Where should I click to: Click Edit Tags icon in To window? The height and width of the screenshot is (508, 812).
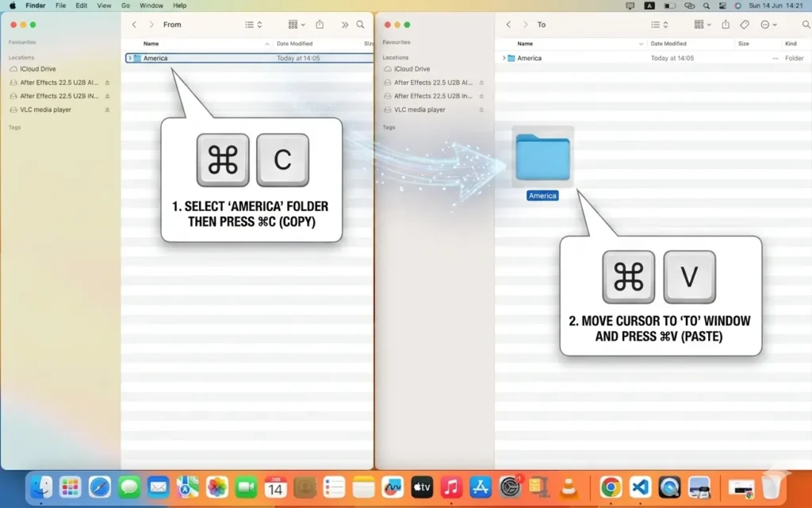[744, 25]
